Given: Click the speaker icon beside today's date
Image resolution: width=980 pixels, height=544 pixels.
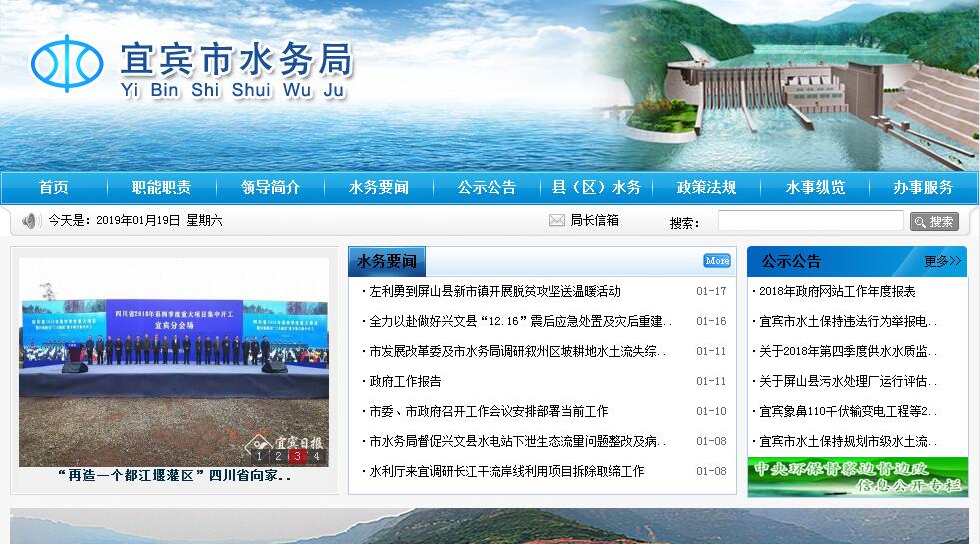Looking at the screenshot, I should pyautogui.click(x=30, y=220).
